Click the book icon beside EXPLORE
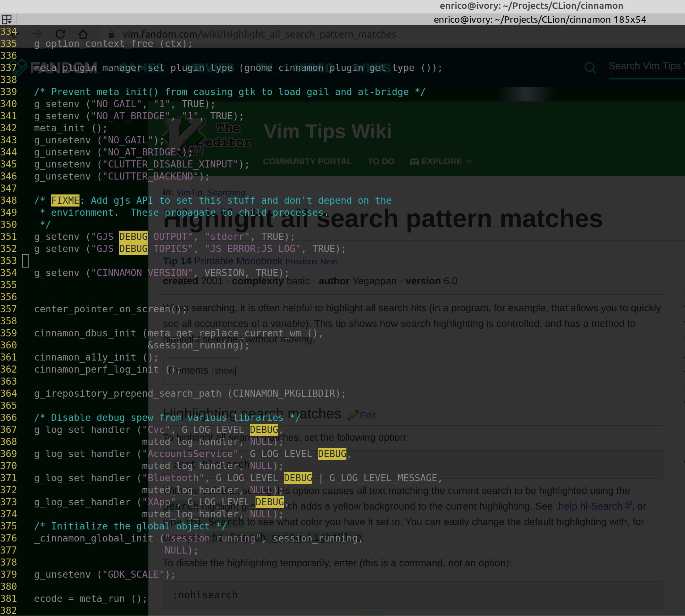The width and height of the screenshot is (685, 616). 414,162
